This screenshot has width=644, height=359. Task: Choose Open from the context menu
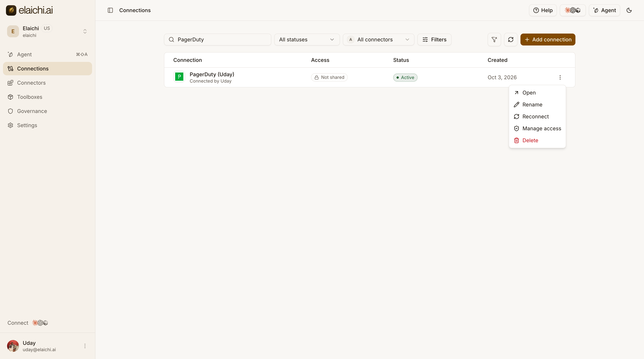pos(537,92)
